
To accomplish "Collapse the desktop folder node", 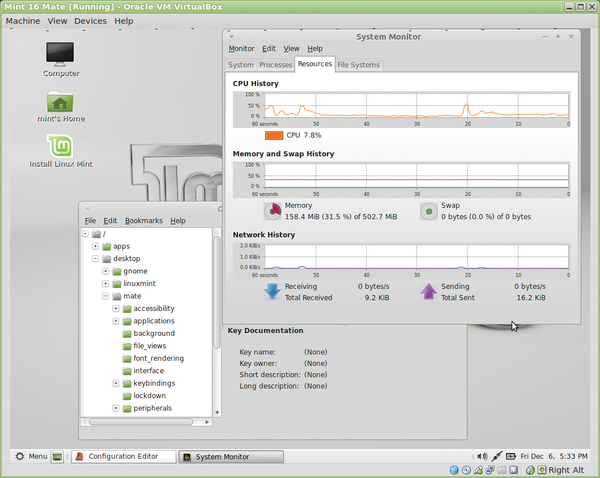I will click(x=95, y=258).
